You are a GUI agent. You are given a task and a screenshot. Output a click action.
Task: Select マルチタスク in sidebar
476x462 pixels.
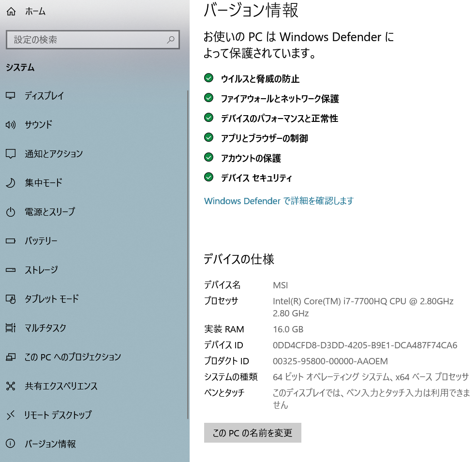pyautogui.click(x=45, y=328)
